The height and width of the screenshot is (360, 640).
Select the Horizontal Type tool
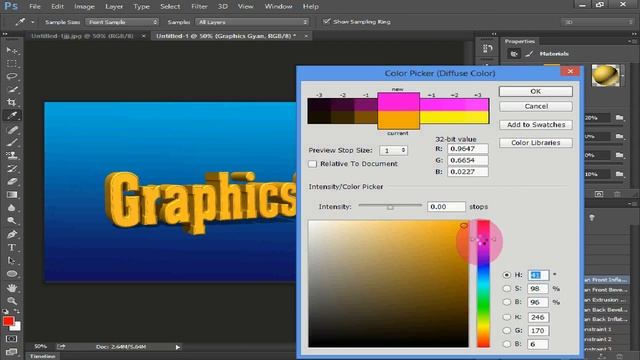(x=11, y=247)
